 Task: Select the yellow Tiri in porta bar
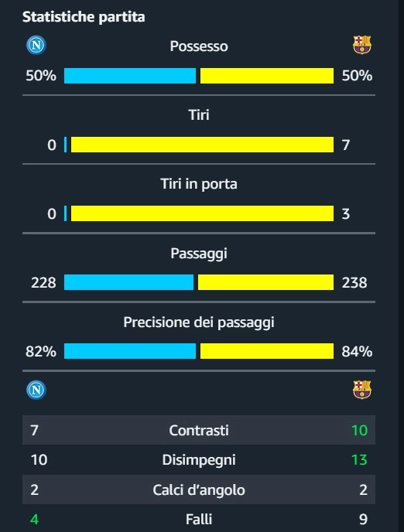coord(202,213)
